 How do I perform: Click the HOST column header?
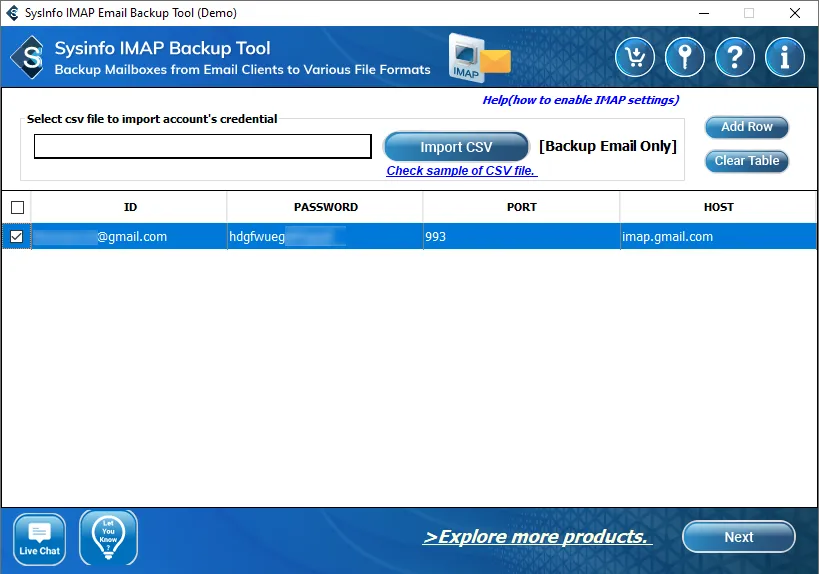[718, 207]
